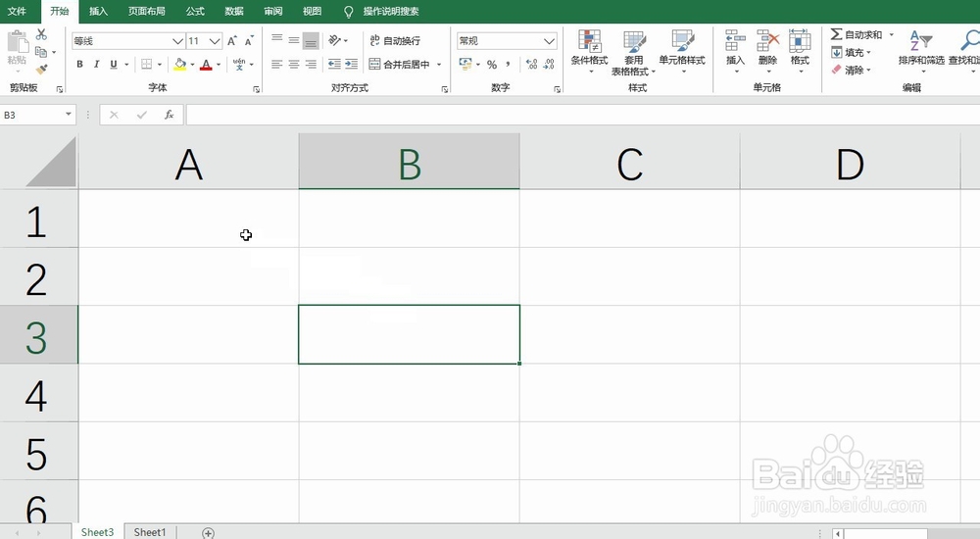Open the Name Box dropdown arrow
Image resolution: width=980 pixels, height=539 pixels.
click(69, 115)
